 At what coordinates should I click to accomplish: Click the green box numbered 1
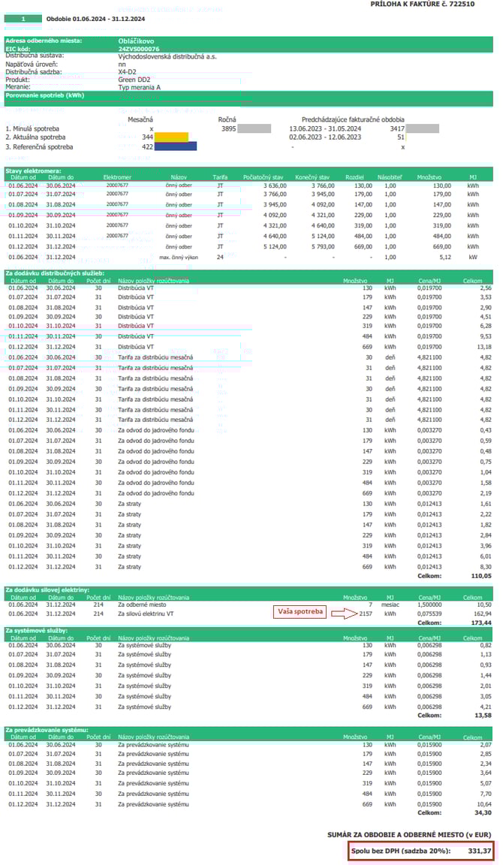pos(23,19)
